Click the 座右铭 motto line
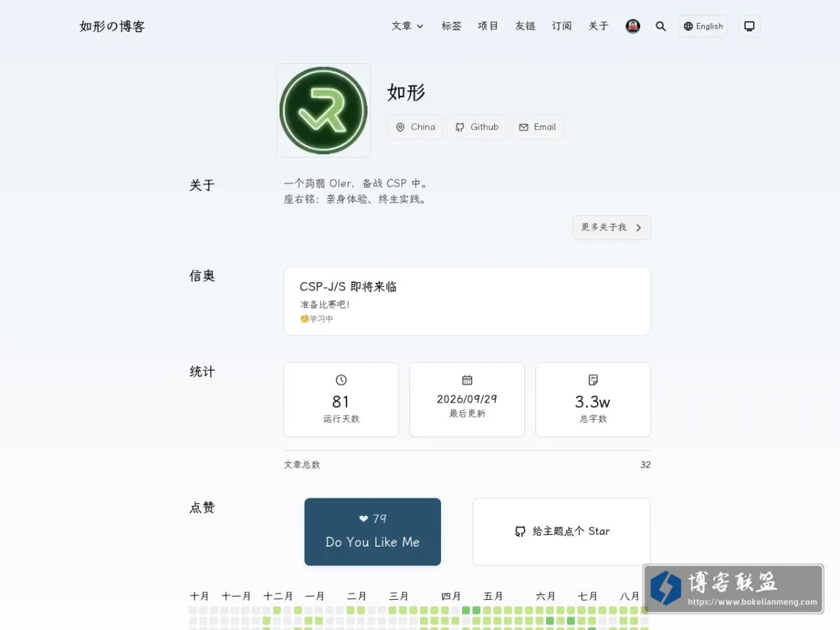Viewport: 840px width, 630px height. click(355, 199)
